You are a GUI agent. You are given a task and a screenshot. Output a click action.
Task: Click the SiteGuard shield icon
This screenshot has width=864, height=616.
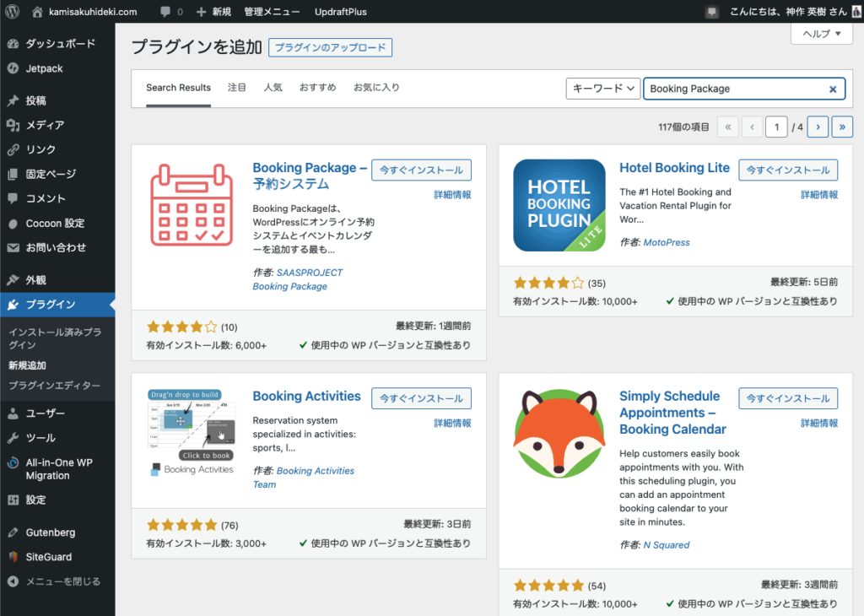click(13, 556)
